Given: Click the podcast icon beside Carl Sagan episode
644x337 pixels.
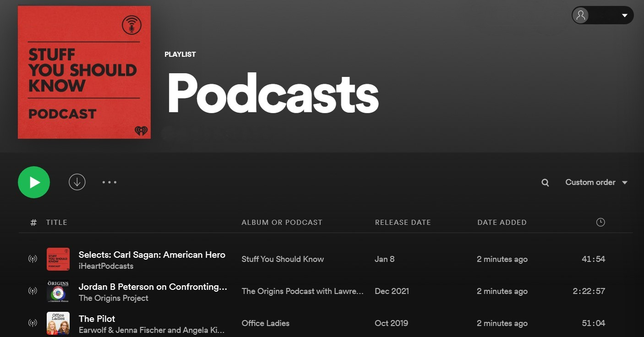Looking at the screenshot, I should click(x=33, y=259).
